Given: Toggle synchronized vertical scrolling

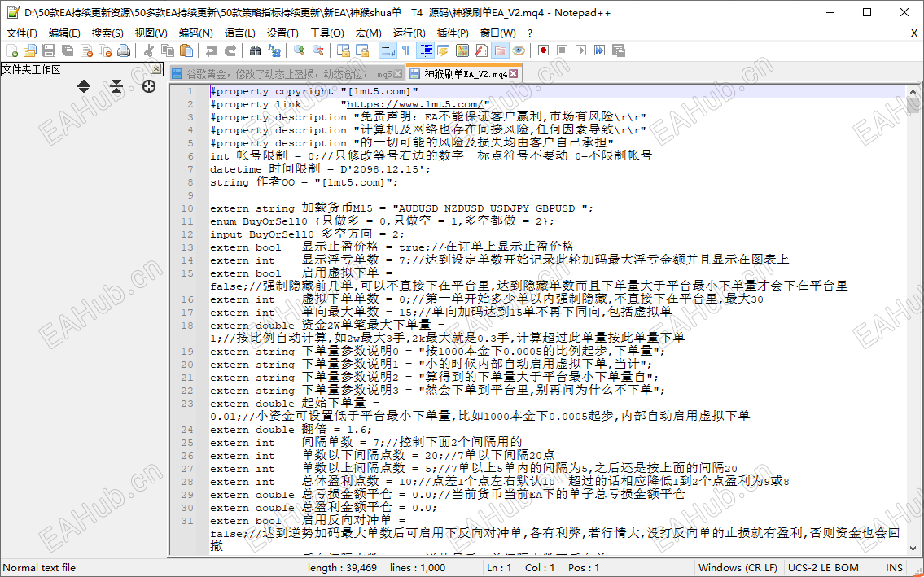Looking at the screenshot, I should tap(343, 50).
